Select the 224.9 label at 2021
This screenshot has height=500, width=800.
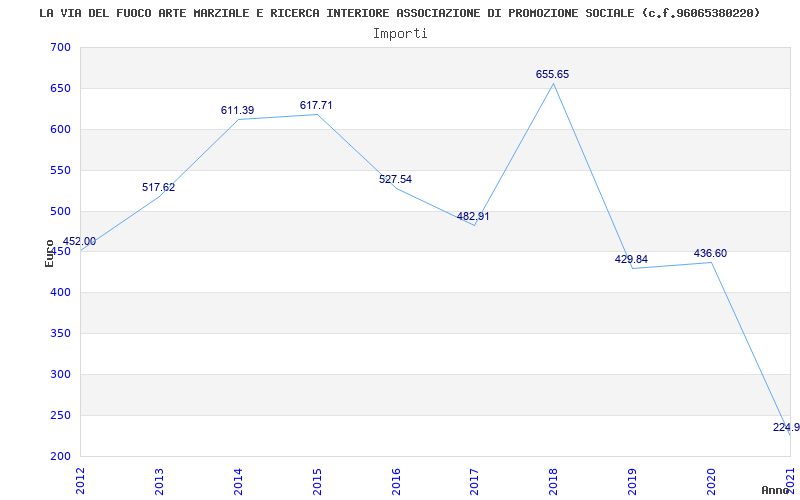(x=786, y=428)
